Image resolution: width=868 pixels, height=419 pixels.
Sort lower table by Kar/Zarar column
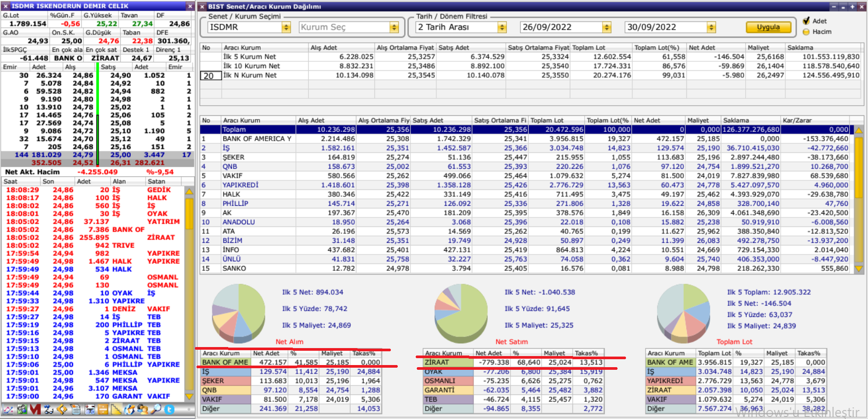tap(816, 120)
